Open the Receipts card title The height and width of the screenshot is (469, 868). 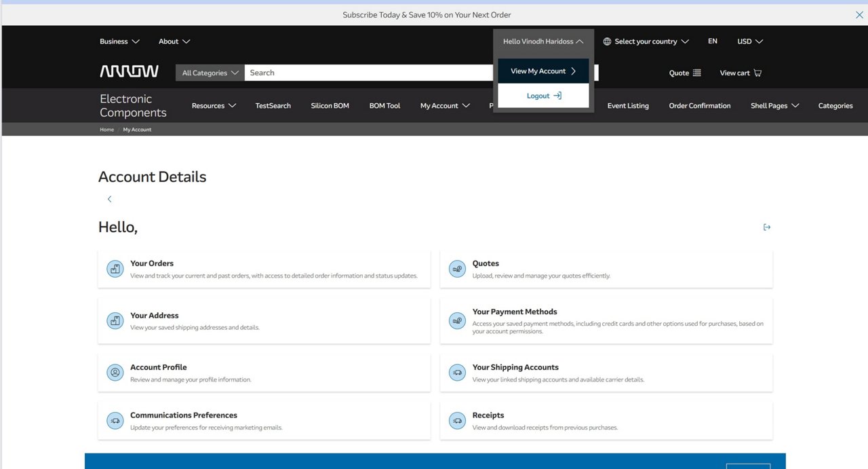488,415
